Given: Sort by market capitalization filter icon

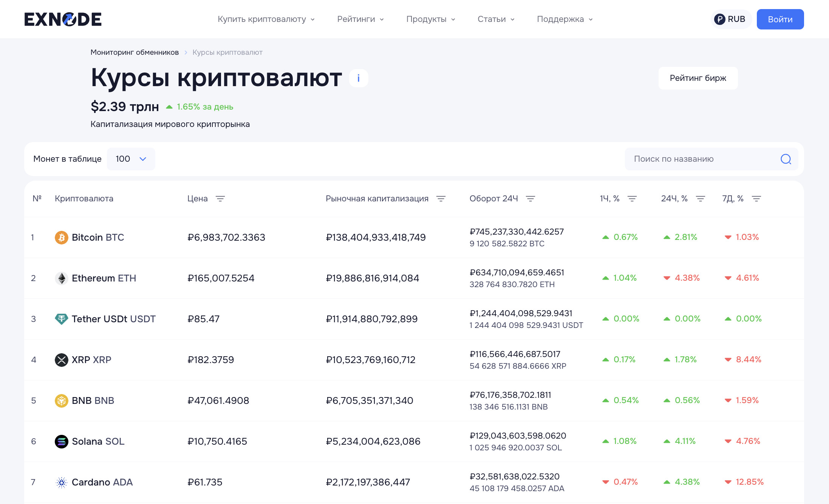Looking at the screenshot, I should (x=441, y=199).
